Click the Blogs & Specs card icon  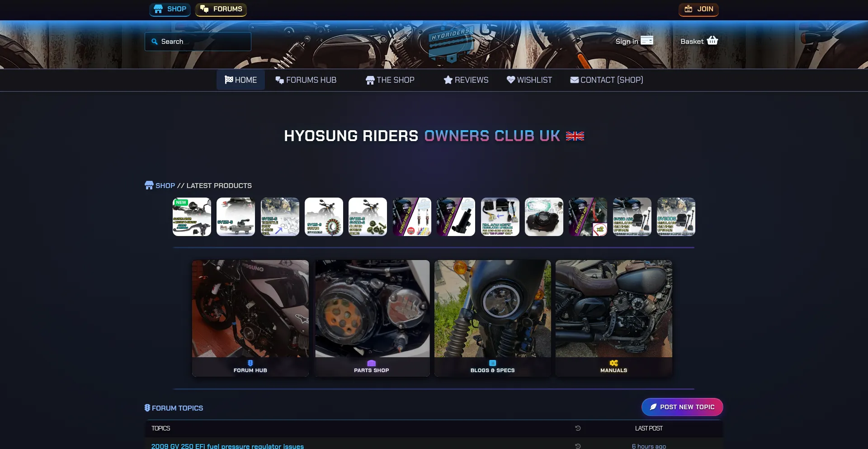493,363
